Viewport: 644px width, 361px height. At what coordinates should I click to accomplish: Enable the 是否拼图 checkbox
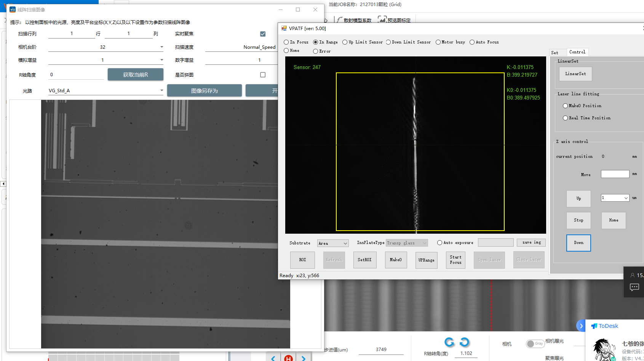pos(263,75)
